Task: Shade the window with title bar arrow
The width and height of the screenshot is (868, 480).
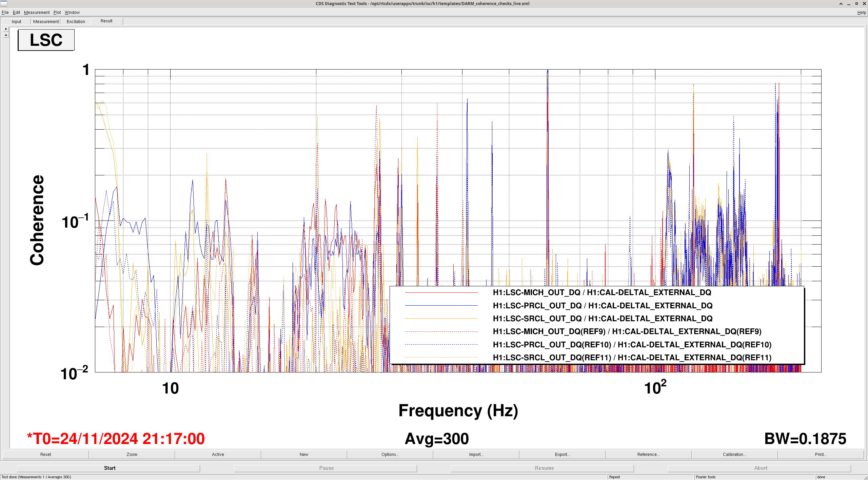Action: pos(841,4)
